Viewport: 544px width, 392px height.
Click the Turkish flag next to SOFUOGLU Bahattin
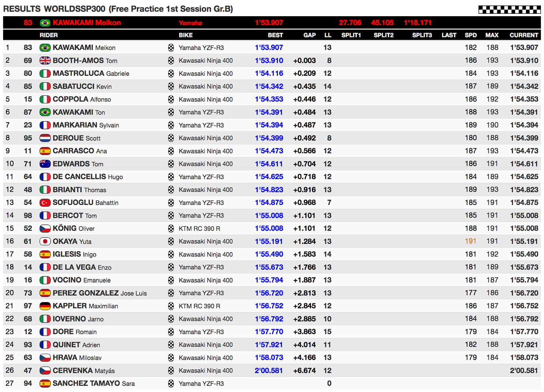(45, 203)
